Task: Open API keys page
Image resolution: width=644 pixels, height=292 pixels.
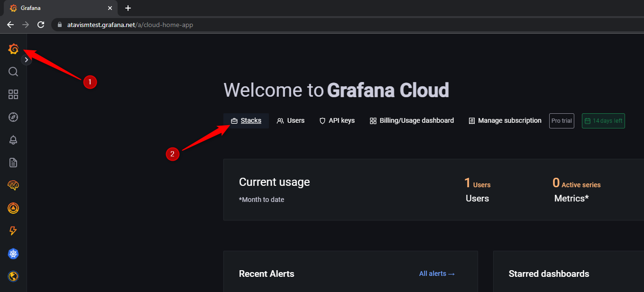Action: 337,121
